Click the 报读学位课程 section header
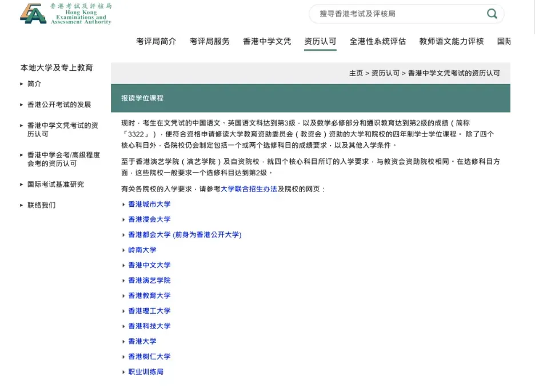Image resolution: width=535 pixels, height=392 pixels. (310, 98)
